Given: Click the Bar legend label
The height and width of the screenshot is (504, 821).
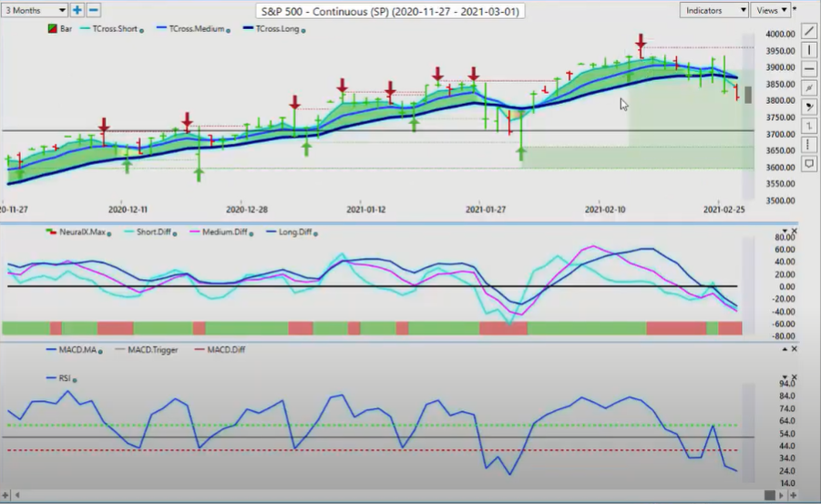Looking at the screenshot, I should [x=66, y=29].
